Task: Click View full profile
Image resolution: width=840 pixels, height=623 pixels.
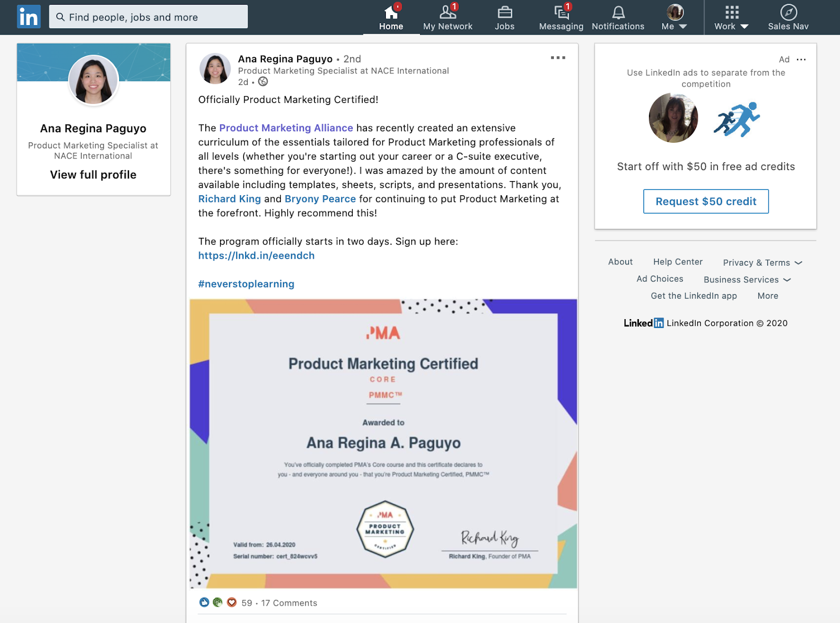Action: [93, 175]
